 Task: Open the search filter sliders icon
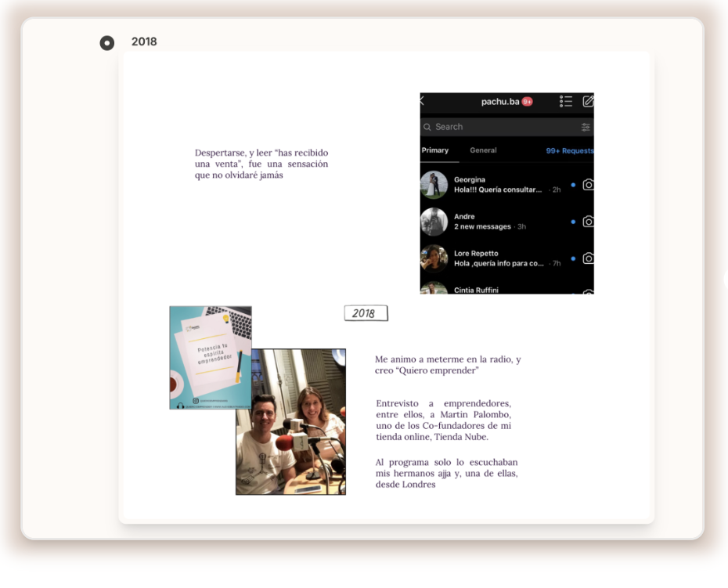pos(586,127)
